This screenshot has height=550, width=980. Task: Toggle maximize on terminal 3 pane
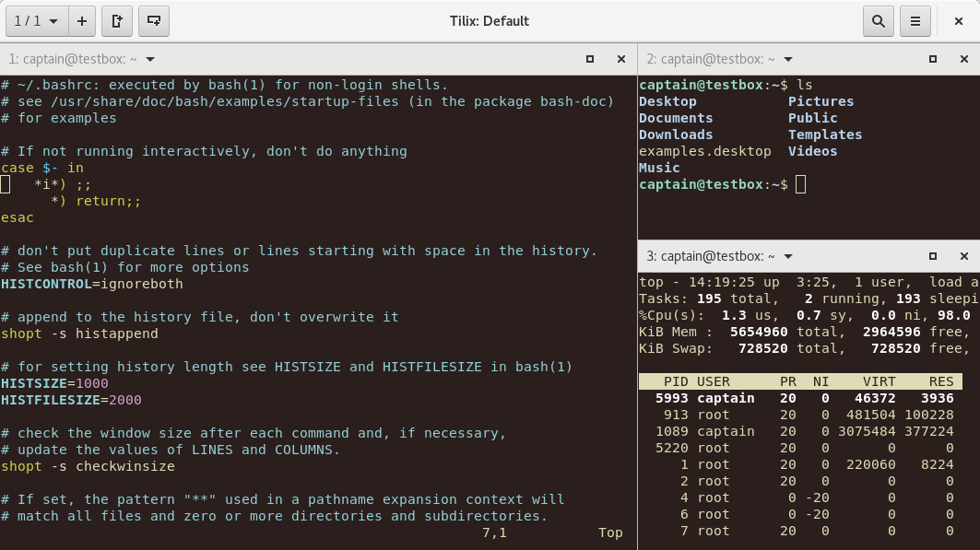coord(933,256)
